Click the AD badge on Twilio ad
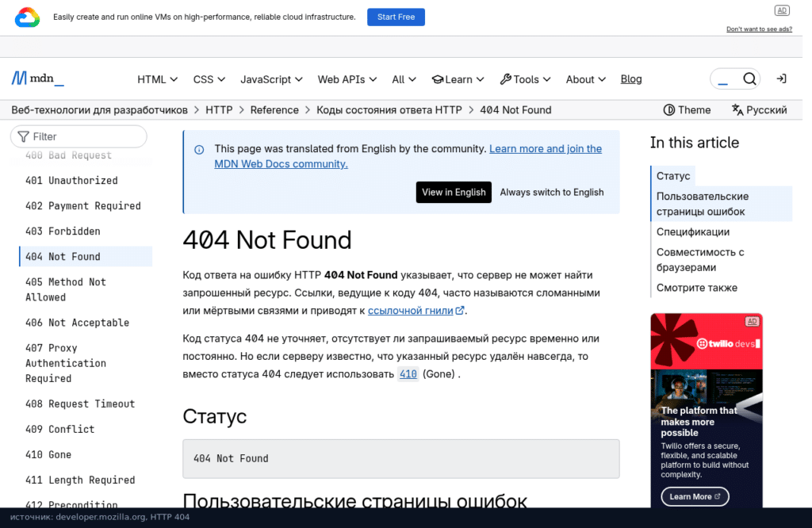 click(x=752, y=321)
